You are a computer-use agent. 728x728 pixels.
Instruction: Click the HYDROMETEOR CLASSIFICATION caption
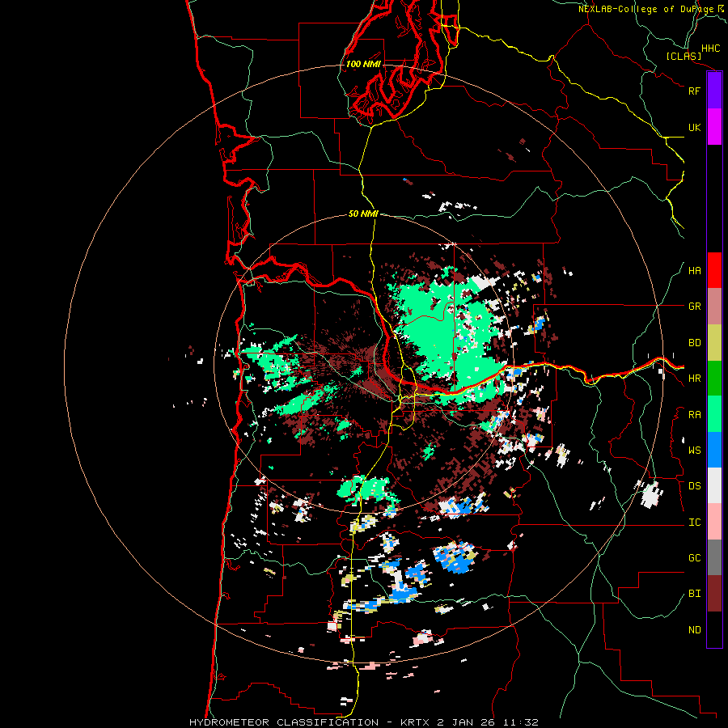[x=284, y=722]
